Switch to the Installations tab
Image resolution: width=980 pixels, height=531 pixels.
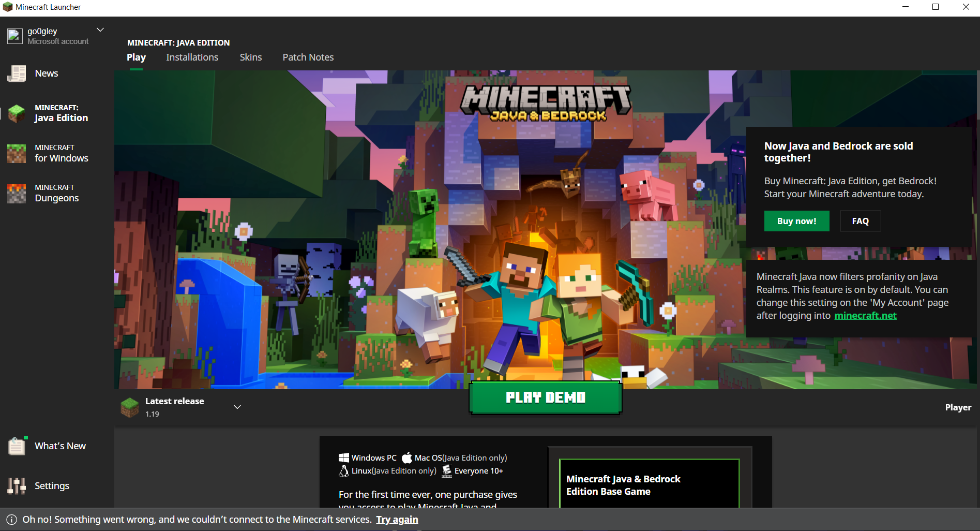(x=192, y=57)
